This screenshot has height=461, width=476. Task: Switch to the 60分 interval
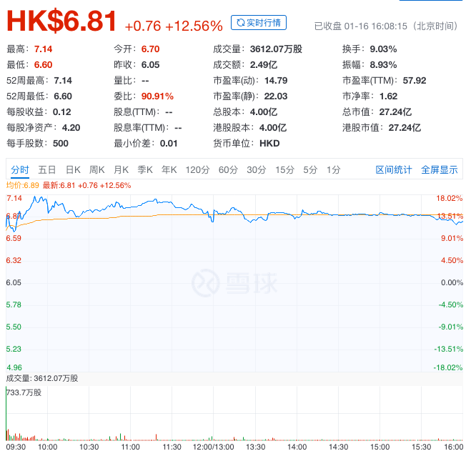click(228, 169)
